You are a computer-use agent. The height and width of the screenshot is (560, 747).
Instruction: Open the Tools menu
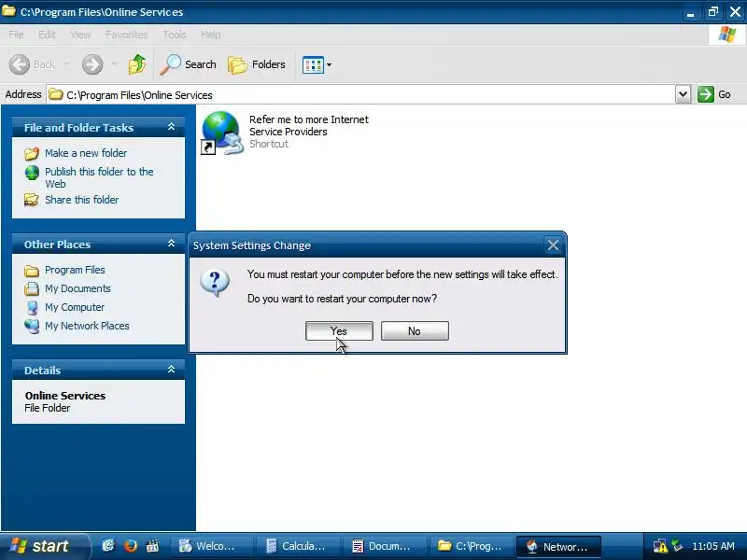[x=175, y=35]
